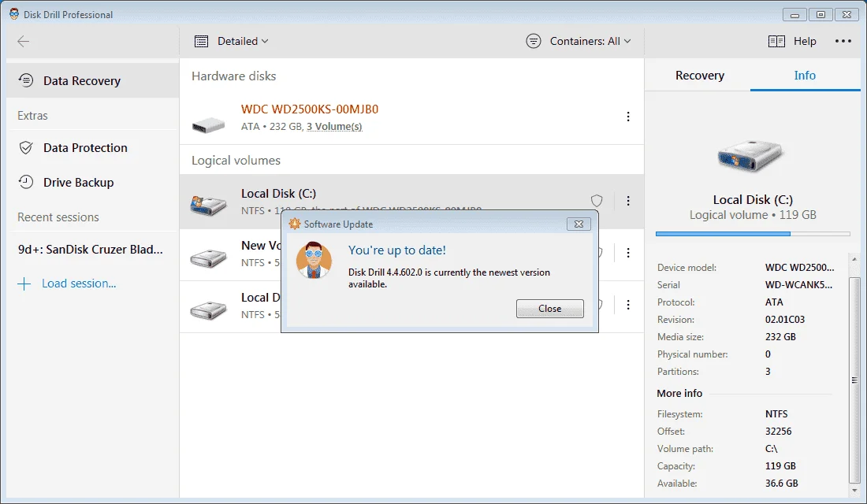Image resolution: width=867 pixels, height=504 pixels.
Task: Click the large Local Disk (C:) drive image
Action: [751, 156]
